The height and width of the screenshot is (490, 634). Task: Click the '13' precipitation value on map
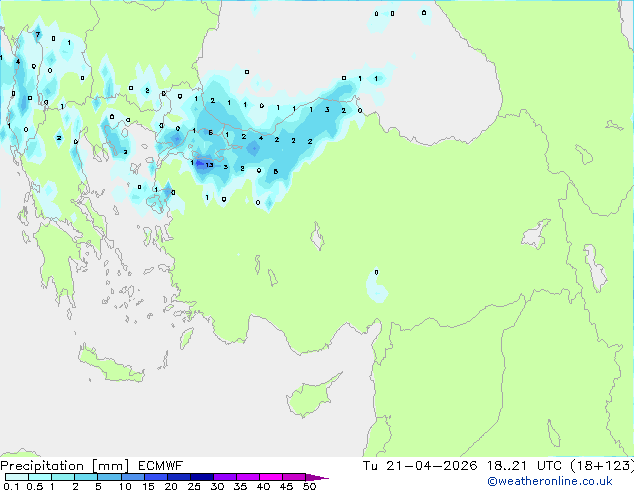(209, 165)
